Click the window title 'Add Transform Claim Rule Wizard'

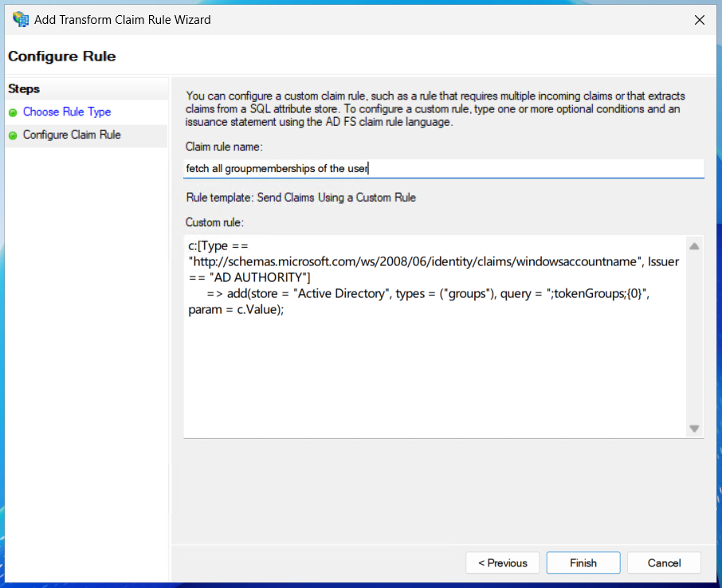click(123, 20)
